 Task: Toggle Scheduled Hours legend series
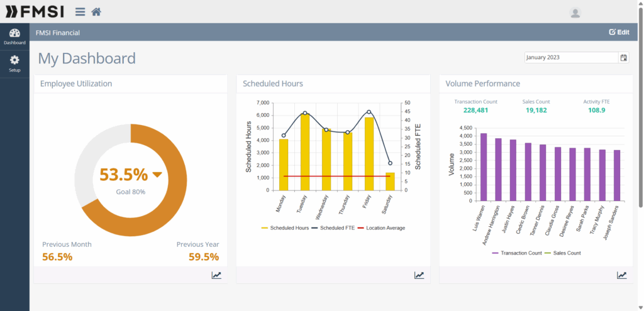(x=286, y=228)
